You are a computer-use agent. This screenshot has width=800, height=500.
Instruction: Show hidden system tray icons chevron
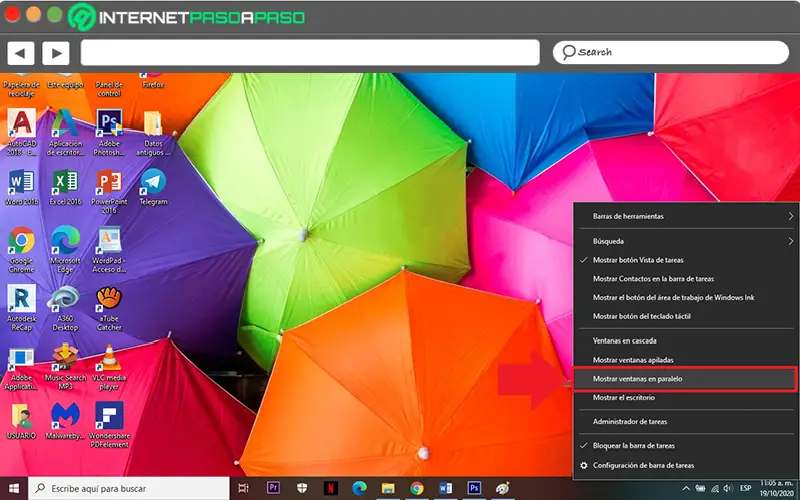tap(686, 489)
